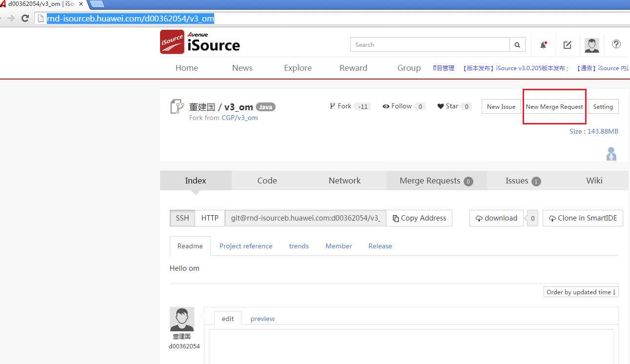Click the forked repository icon beside v3_om
Screen dimensions: 630x364
177,106
